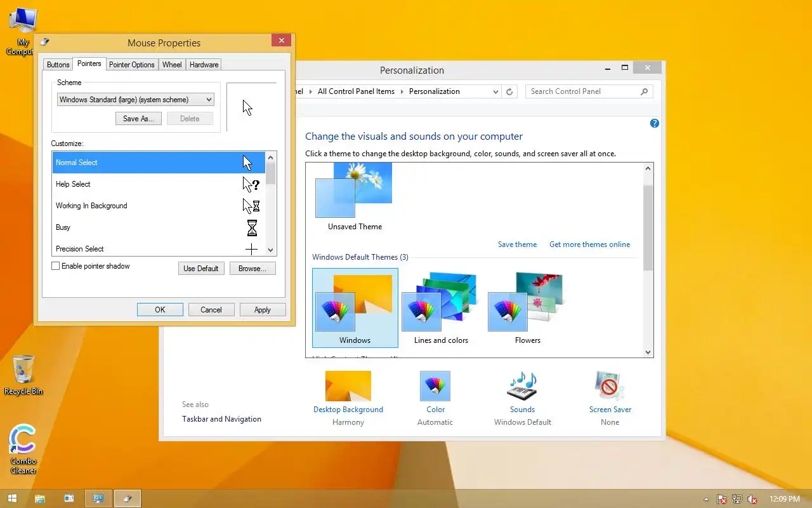Viewport: 812px width, 508px height.
Task: Click the themes list scrollbar thumb
Action: point(648,227)
